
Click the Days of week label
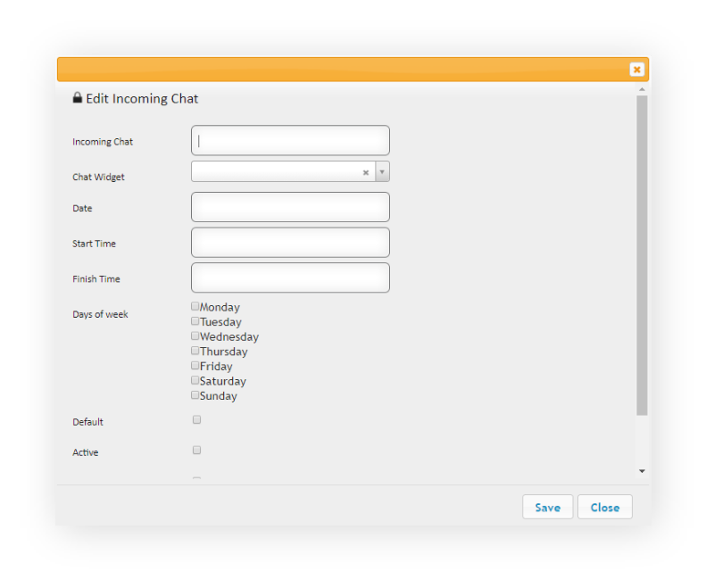100,314
